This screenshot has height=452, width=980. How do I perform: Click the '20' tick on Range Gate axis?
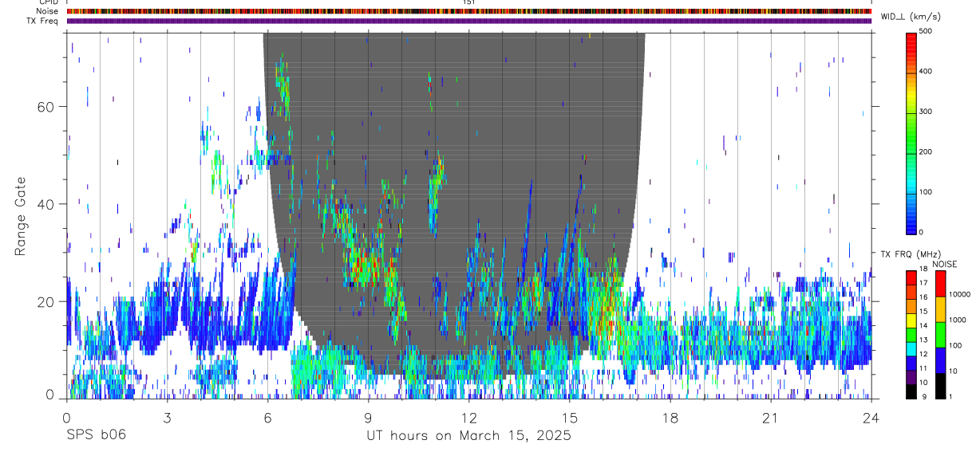point(46,301)
